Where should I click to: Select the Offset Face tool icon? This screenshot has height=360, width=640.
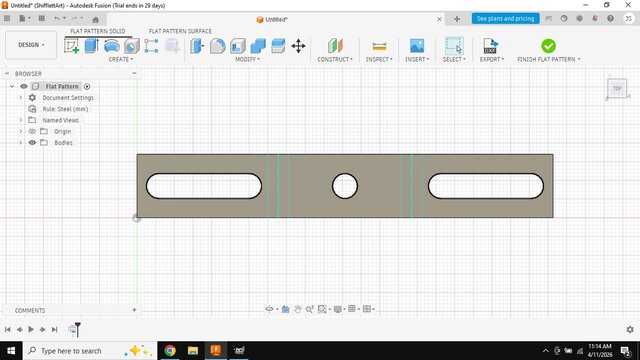coord(278,46)
